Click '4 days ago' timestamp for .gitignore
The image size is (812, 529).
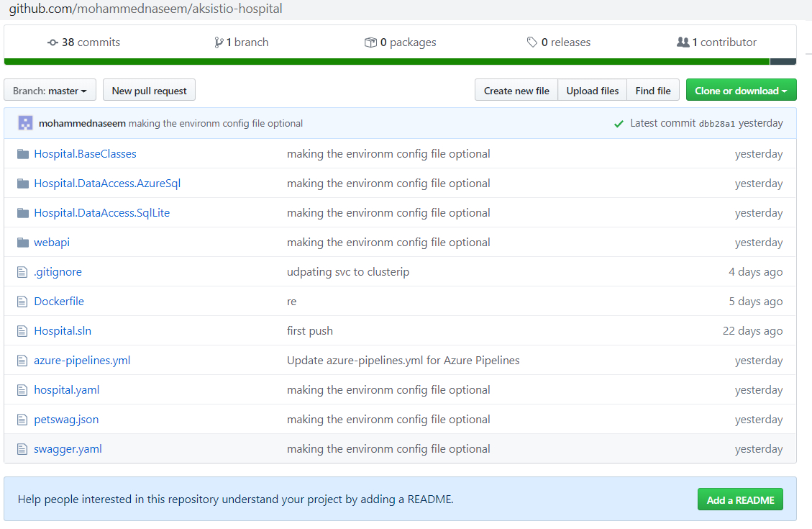coord(756,272)
